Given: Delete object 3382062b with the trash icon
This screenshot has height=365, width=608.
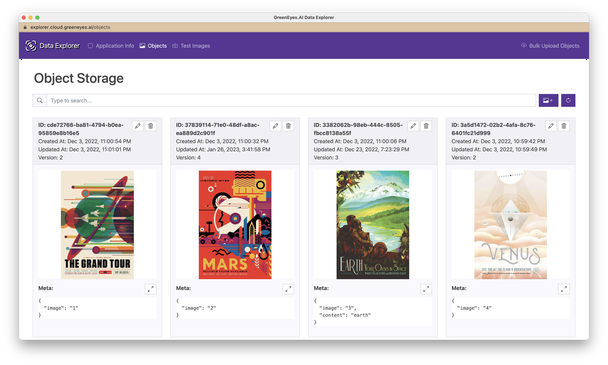Looking at the screenshot, I should [426, 126].
